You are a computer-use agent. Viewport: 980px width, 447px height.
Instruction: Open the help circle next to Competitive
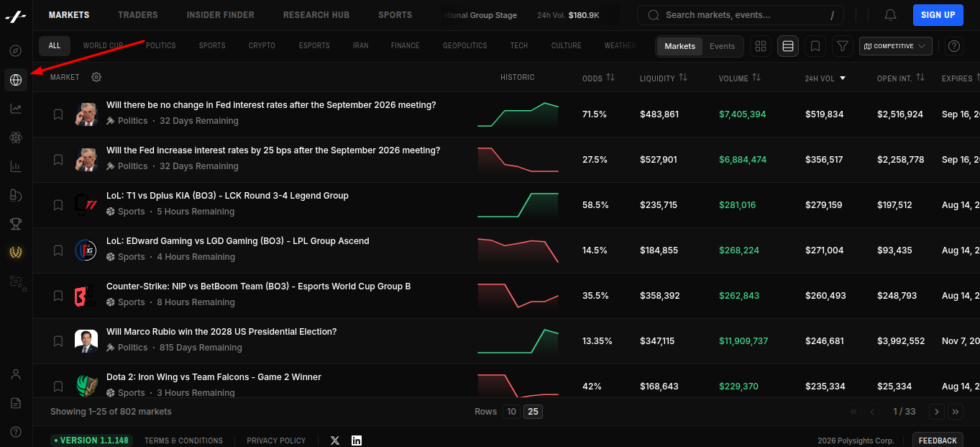(x=954, y=46)
